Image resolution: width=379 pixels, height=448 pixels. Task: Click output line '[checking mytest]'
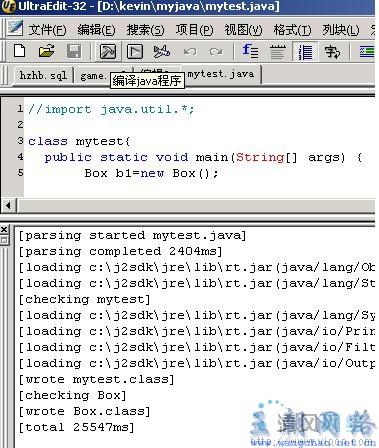click(84, 300)
